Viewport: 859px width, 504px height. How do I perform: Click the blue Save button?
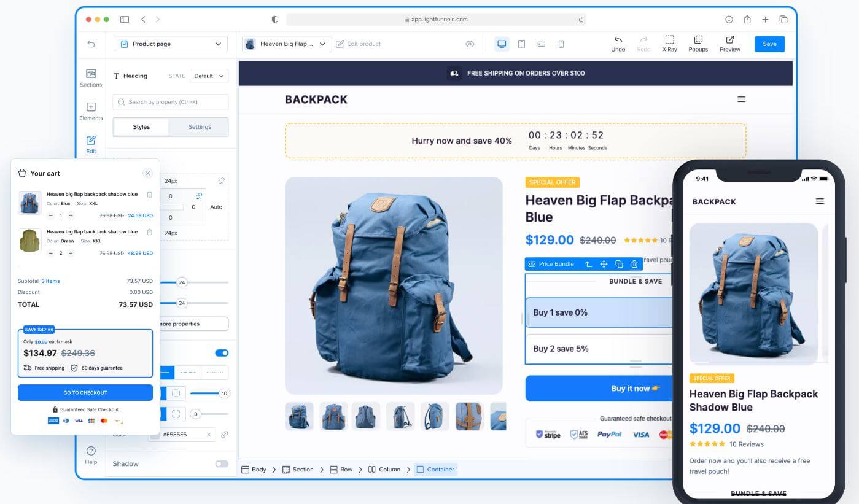769,44
